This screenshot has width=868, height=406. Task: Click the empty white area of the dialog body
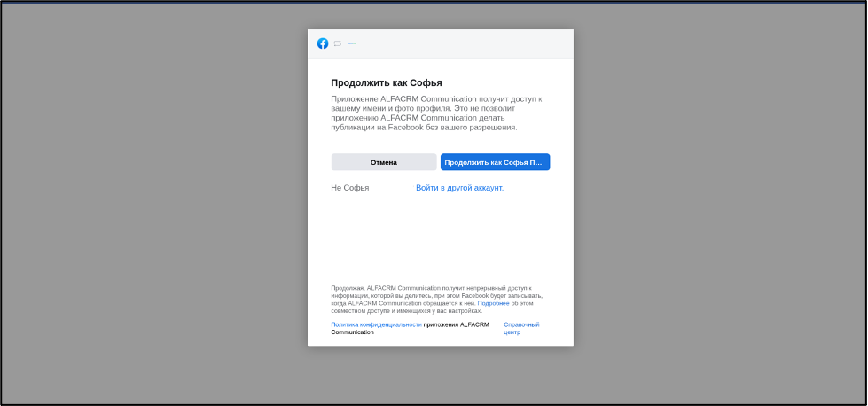click(441, 238)
